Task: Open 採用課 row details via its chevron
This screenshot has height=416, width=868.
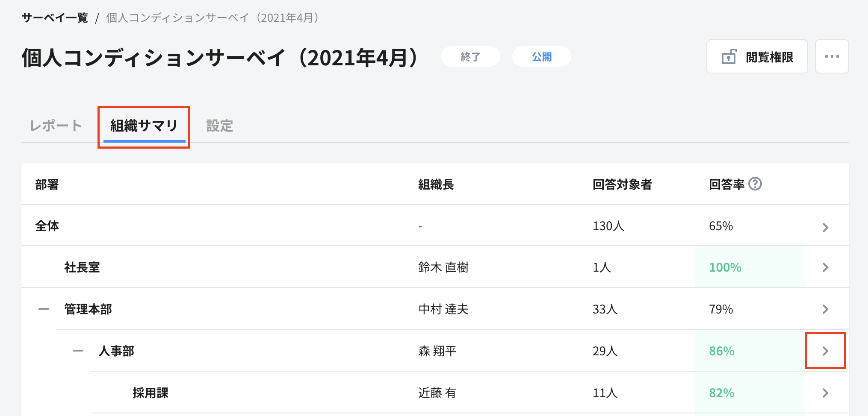Action: [825, 393]
